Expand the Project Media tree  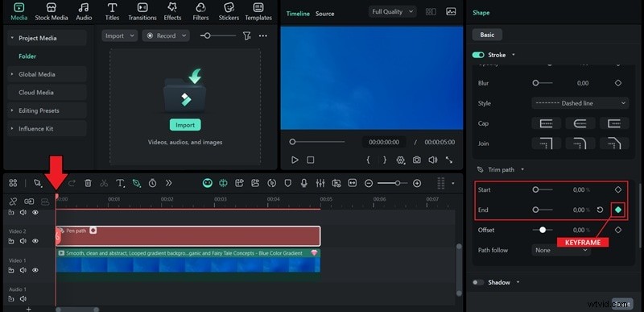(x=12, y=38)
